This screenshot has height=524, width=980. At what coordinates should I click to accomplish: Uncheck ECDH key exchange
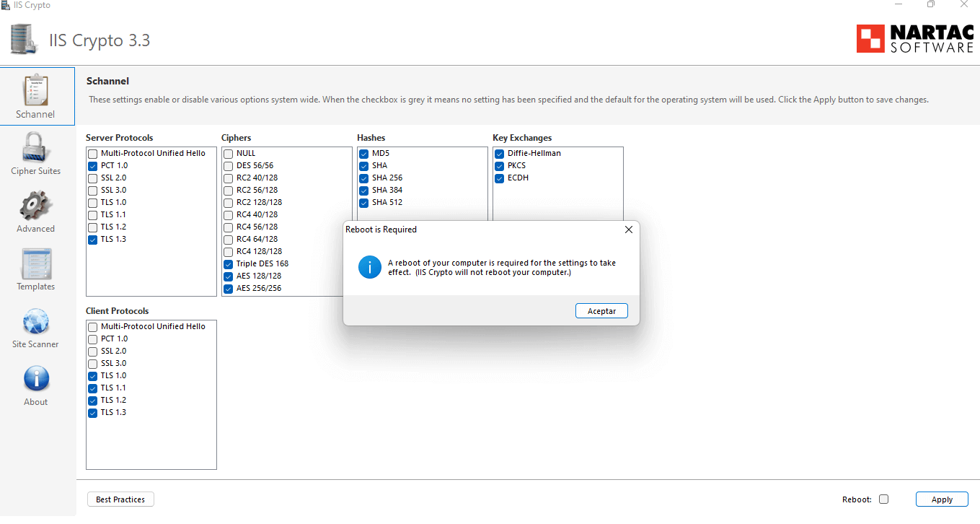(x=499, y=178)
